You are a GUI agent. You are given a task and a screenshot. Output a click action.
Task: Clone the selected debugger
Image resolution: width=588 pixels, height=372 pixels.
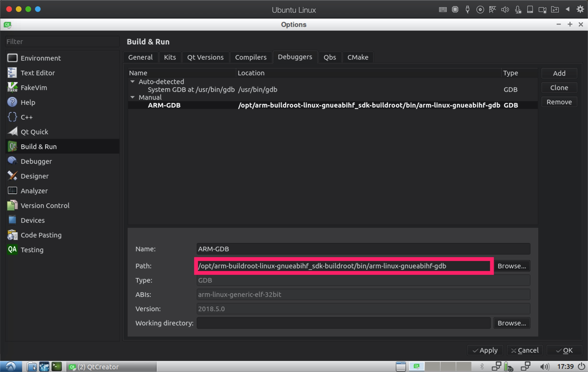(559, 88)
